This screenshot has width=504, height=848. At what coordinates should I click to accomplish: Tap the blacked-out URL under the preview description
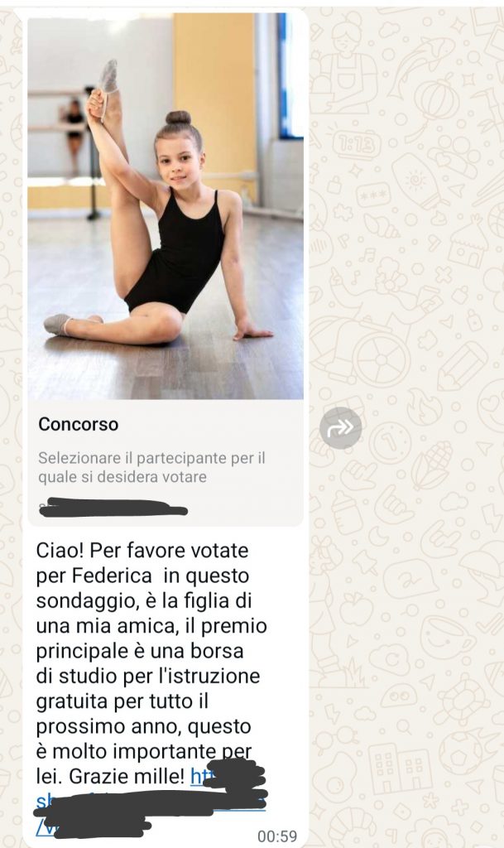113,508
